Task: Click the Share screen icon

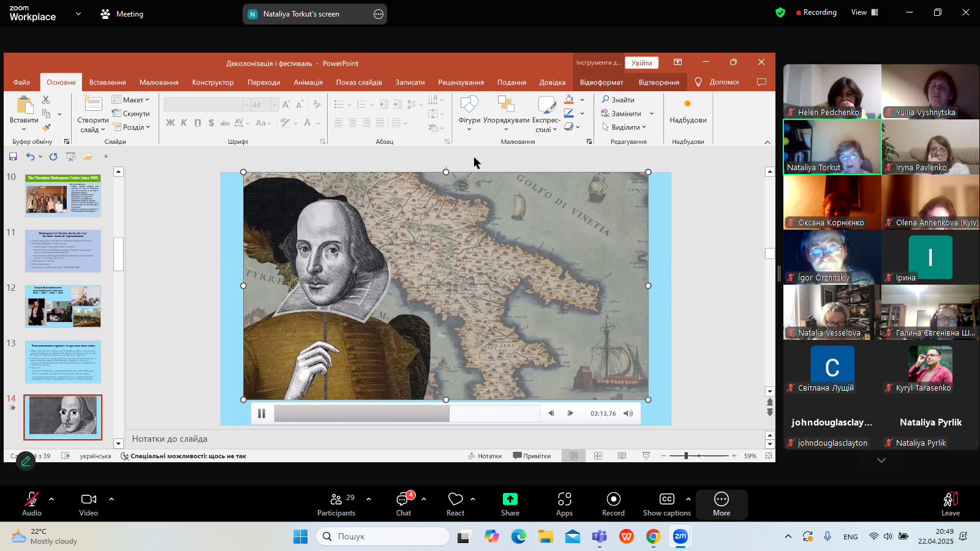Action: [510, 500]
